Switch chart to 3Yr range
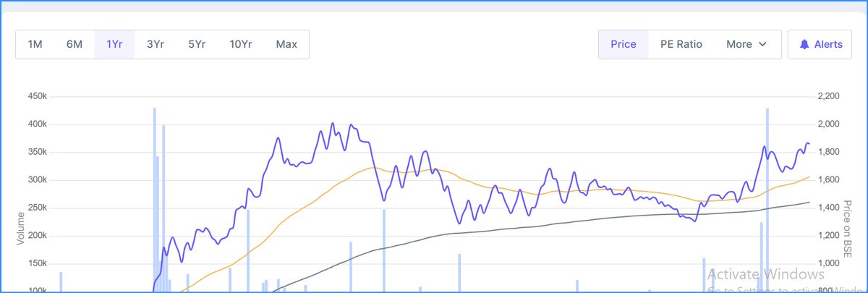 coord(156,44)
